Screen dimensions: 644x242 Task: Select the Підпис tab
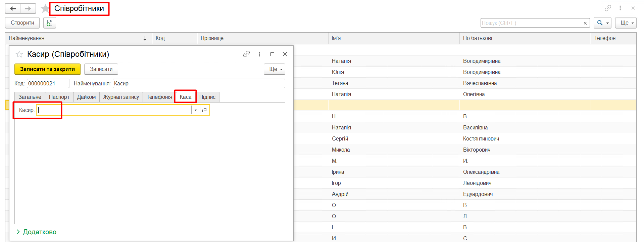207,97
